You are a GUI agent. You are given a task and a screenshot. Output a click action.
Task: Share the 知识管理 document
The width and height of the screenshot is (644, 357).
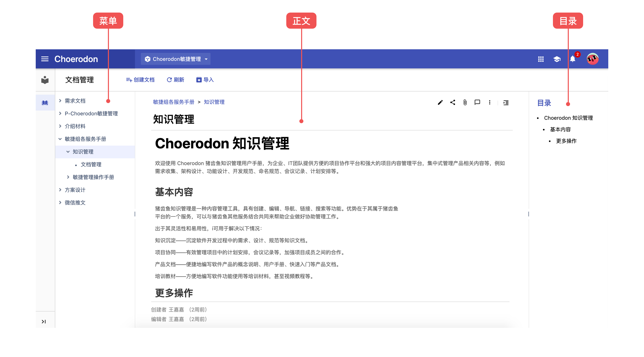[453, 102]
